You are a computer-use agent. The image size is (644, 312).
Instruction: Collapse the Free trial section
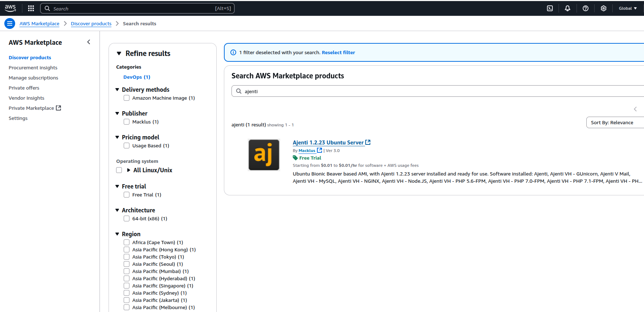pos(117,186)
